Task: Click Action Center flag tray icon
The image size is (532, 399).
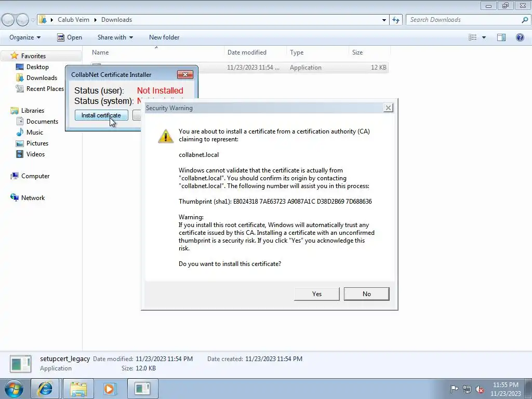Action: pos(454,389)
